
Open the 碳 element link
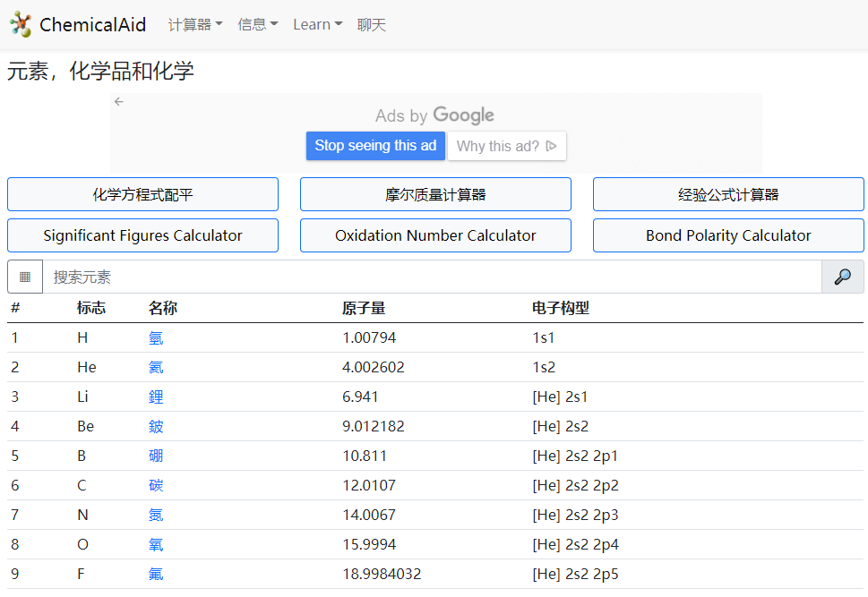156,485
